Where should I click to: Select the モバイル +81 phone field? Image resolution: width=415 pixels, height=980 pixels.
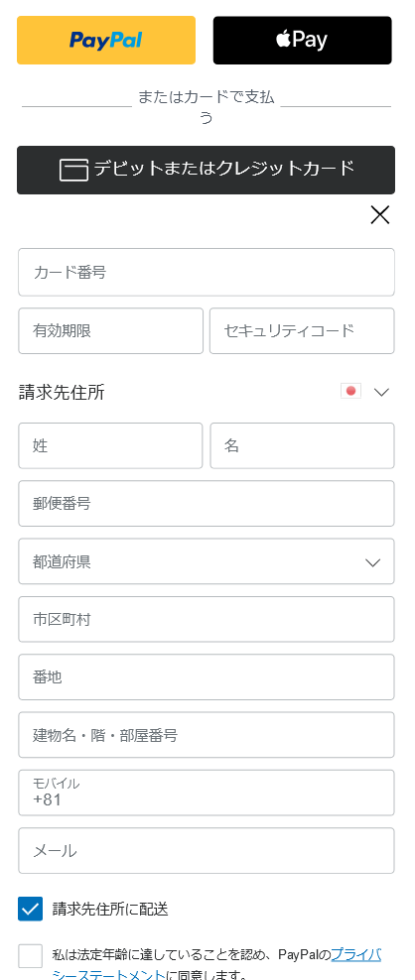207,793
